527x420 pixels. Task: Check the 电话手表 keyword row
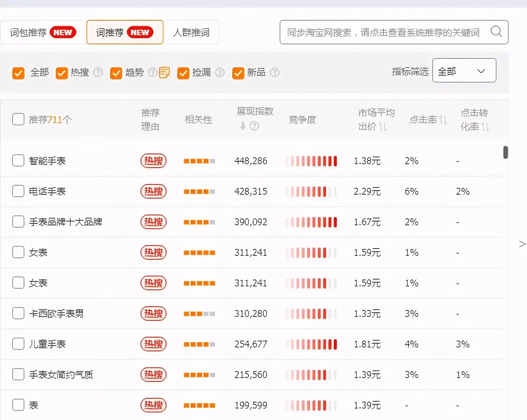pos(18,191)
